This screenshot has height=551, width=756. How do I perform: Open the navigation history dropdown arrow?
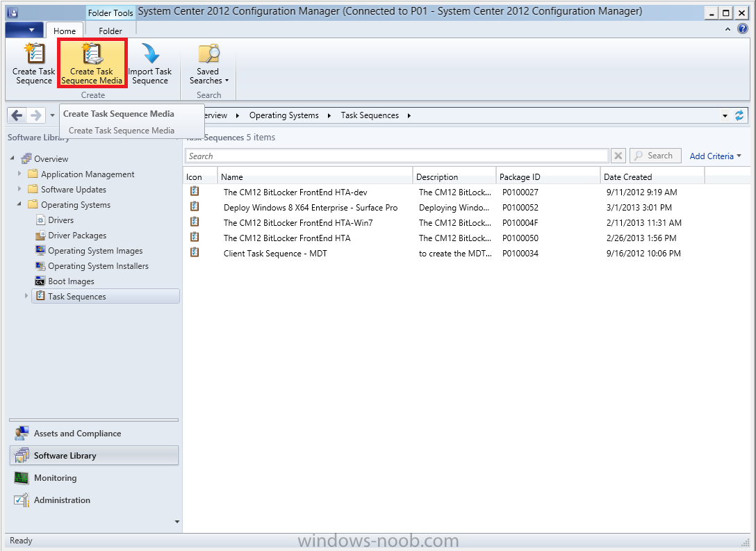click(52, 116)
